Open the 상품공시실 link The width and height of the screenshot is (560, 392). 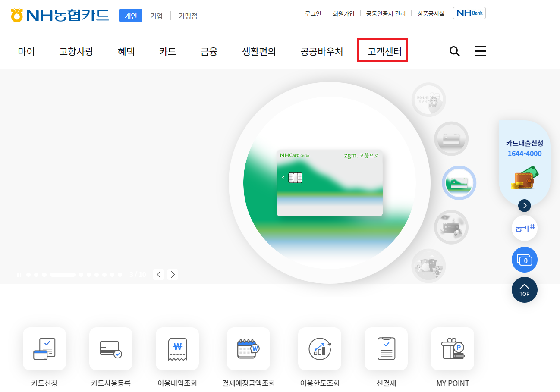point(431,13)
